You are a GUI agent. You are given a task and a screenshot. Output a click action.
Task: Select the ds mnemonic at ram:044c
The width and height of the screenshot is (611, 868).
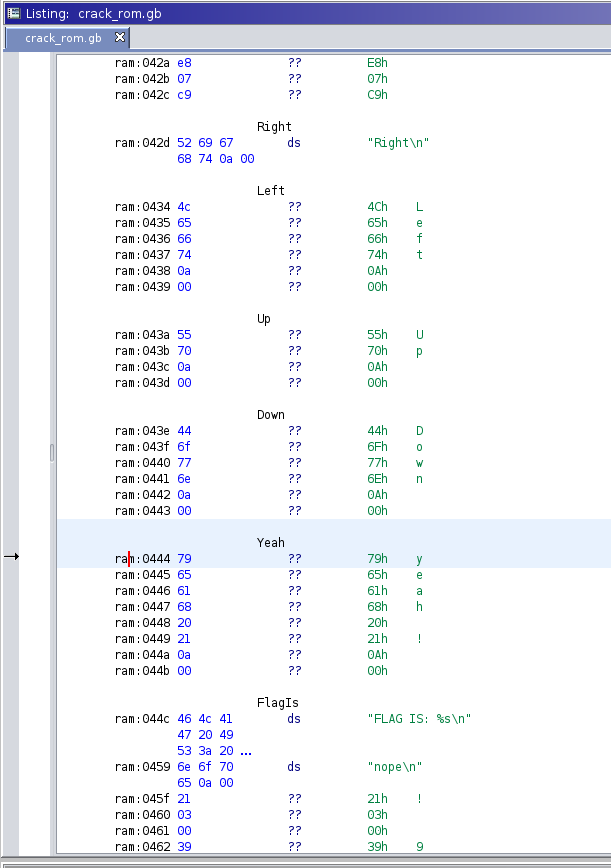pyautogui.click(x=294, y=719)
